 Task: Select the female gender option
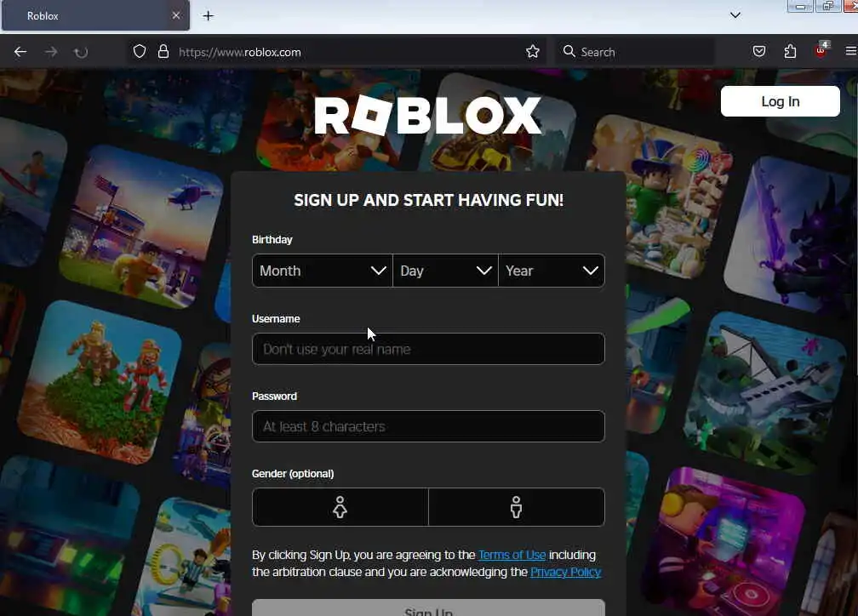click(x=340, y=507)
